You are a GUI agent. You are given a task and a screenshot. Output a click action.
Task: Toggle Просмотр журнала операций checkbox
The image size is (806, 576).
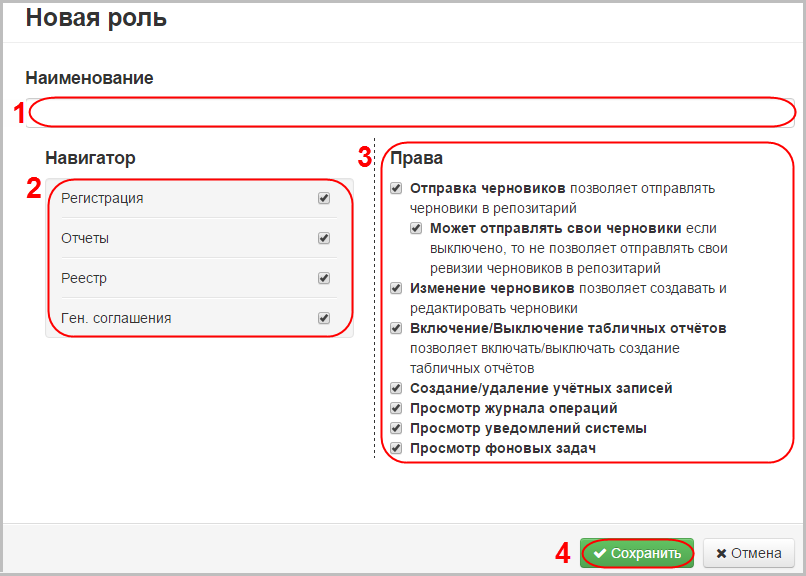[x=397, y=408]
